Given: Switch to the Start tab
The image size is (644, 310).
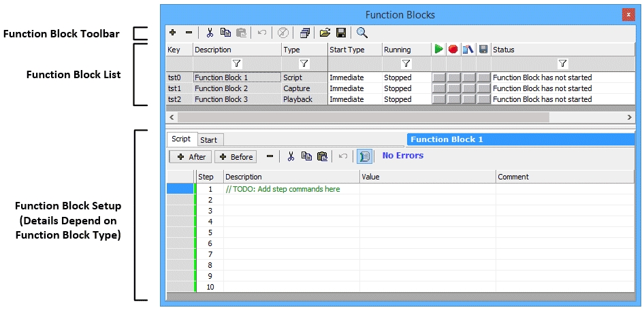Looking at the screenshot, I should (x=209, y=140).
